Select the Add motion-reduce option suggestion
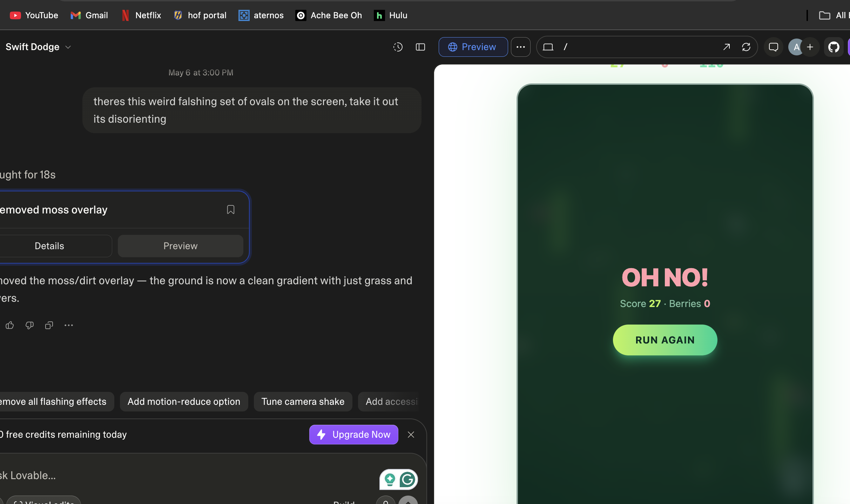The height and width of the screenshot is (504, 850). click(184, 402)
